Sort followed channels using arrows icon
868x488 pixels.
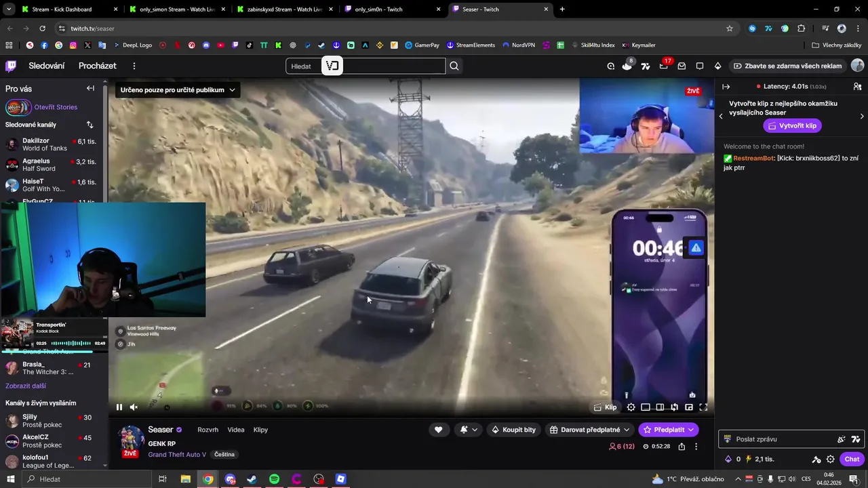90,125
